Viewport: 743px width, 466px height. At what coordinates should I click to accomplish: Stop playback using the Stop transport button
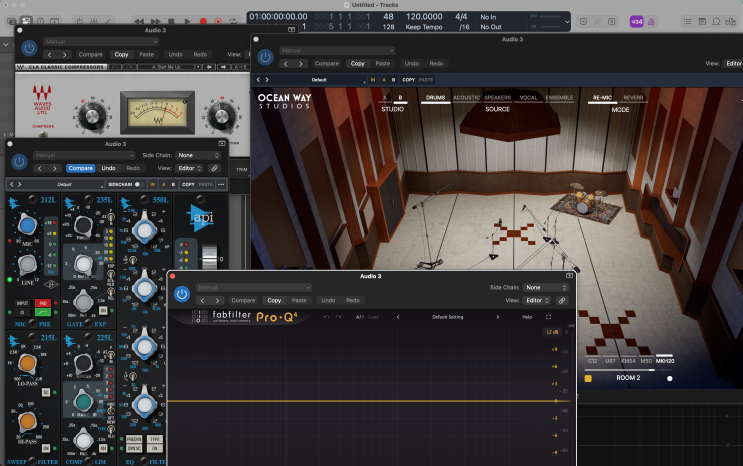(172, 21)
